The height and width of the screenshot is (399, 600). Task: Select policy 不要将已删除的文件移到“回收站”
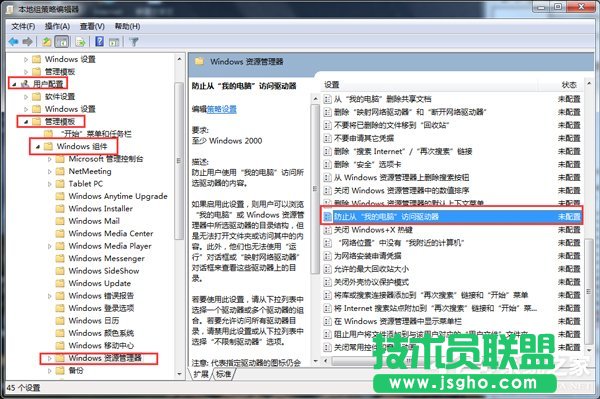pos(391,125)
